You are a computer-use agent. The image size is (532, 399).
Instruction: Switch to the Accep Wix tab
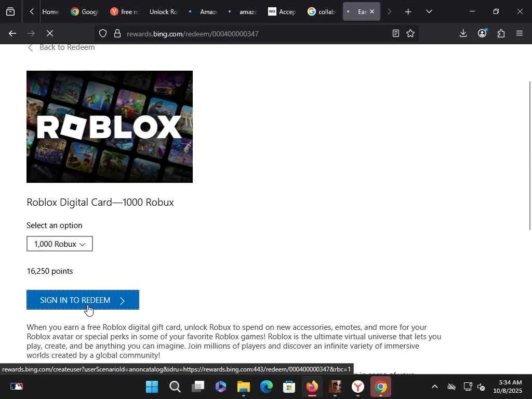[282, 11]
